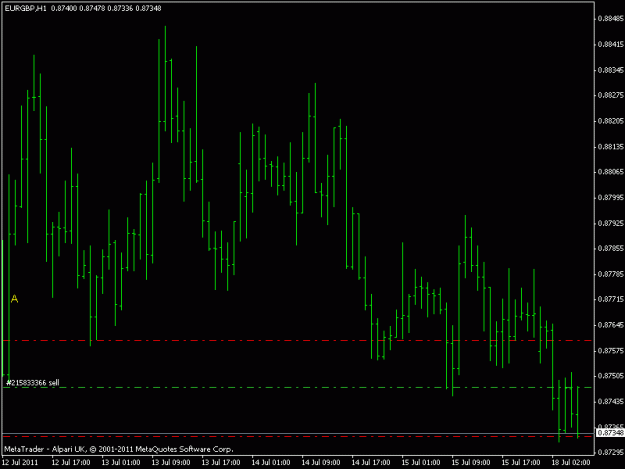The image size is (625, 469).
Task: Click the 13 Jul 01:00 time label
Action: coord(121,462)
